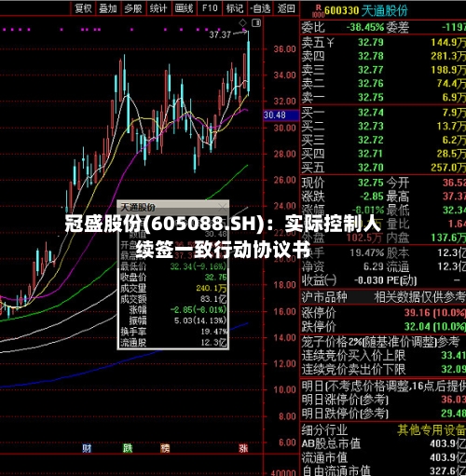The height and width of the screenshot is (476, 466).
Task: Click the green 跌 event marker under the chart
Action: pos(128,448)
